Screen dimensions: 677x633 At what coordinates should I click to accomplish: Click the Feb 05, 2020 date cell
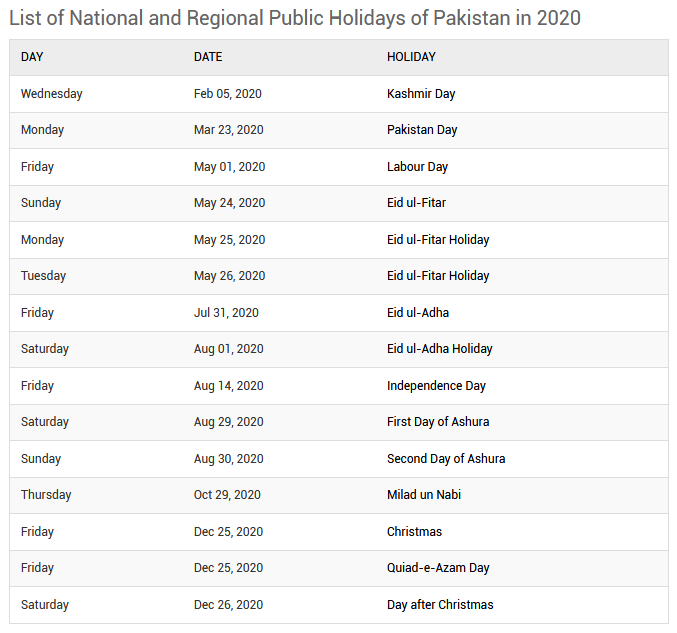(228, 94)
